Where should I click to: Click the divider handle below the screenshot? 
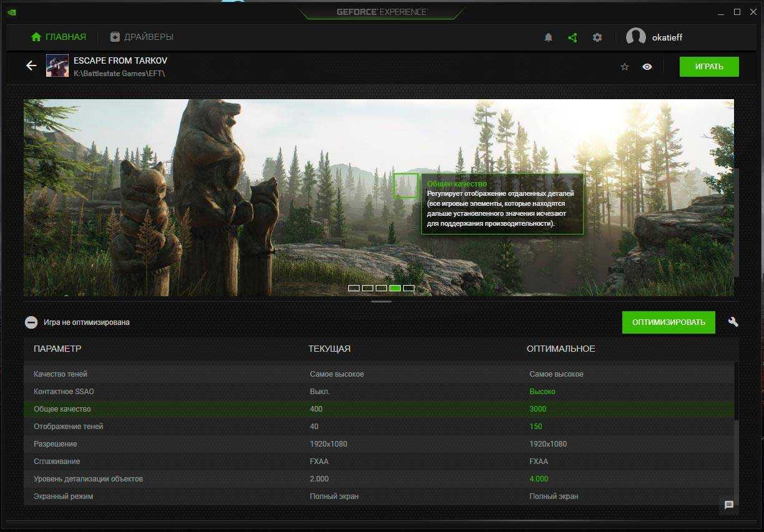point(381,302)
